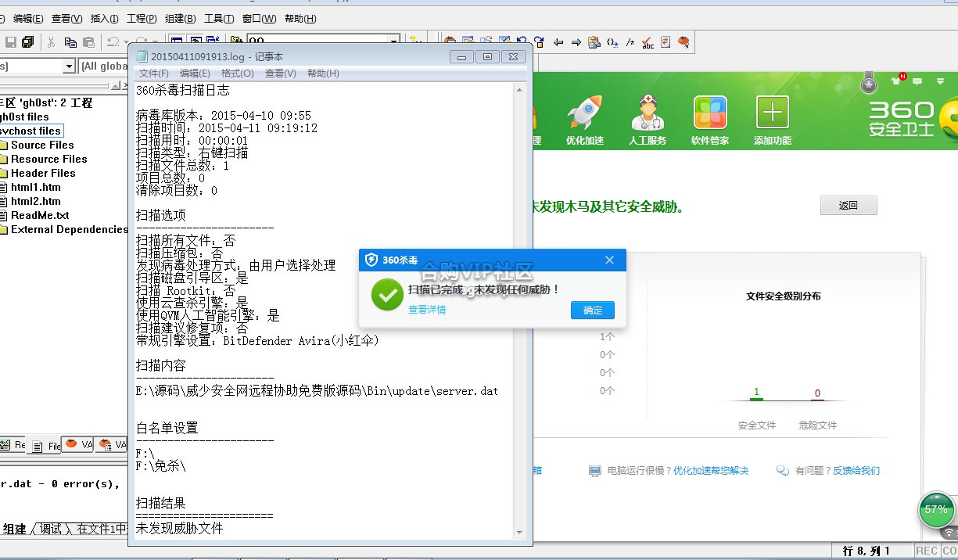
Task: Open the 'Header Files' folder in the tree
Action: tap(43, 173)
